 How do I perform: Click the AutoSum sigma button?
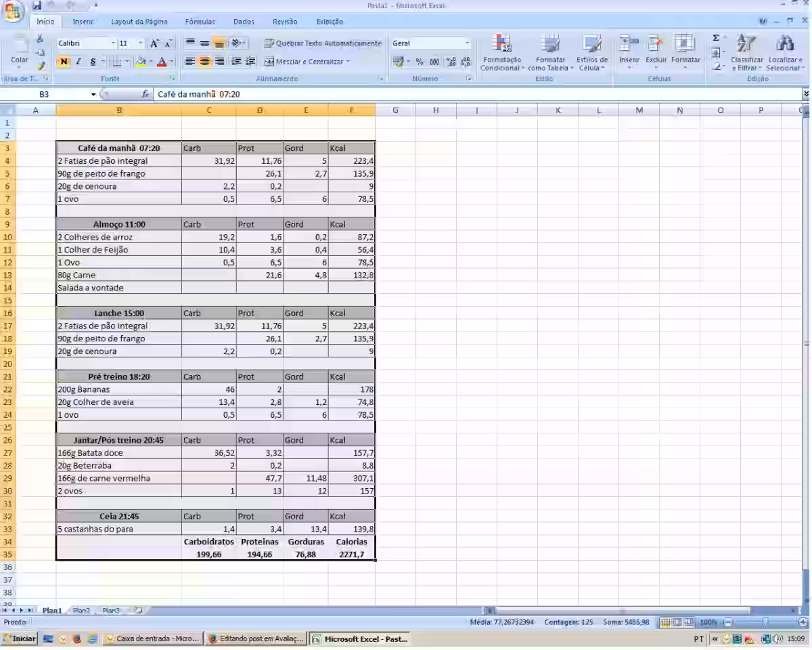click(x=716, y=39)
